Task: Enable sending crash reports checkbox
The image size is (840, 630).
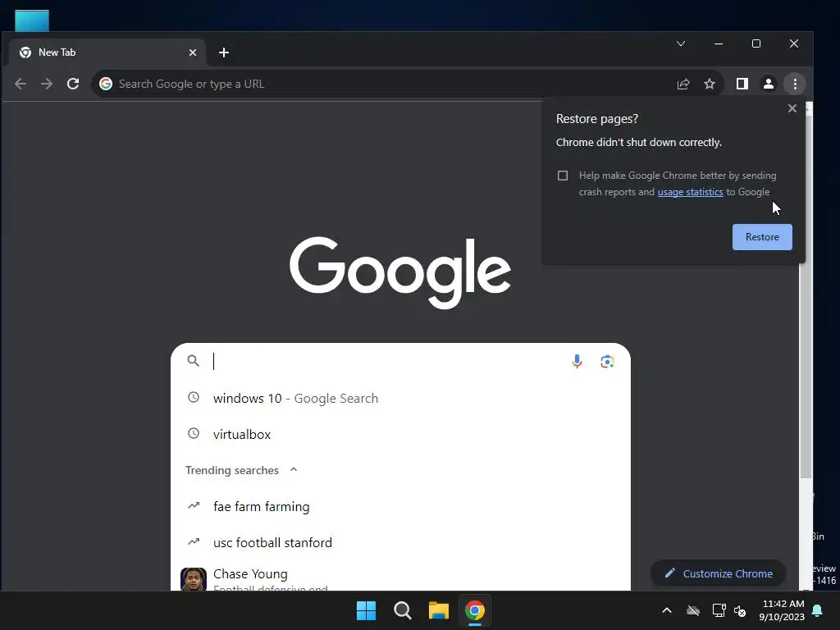Action: tap(563, 176)
